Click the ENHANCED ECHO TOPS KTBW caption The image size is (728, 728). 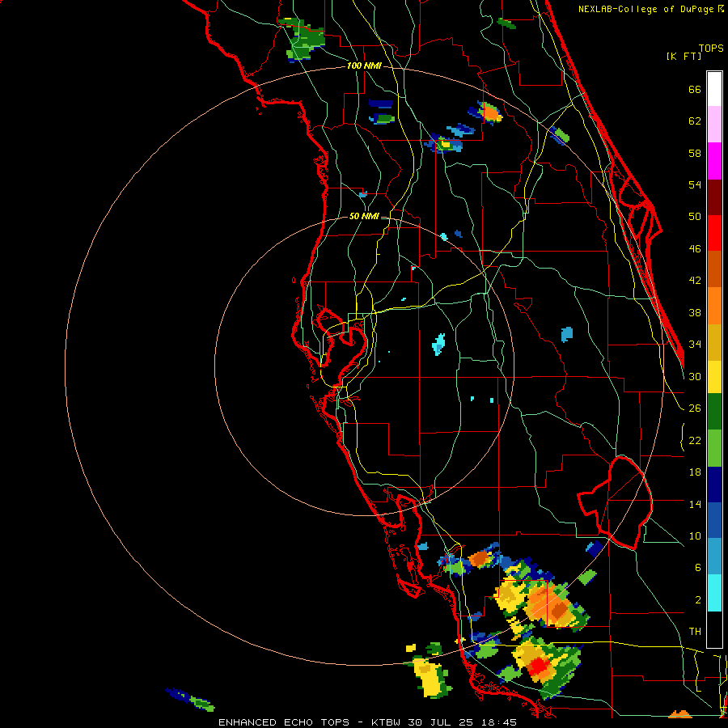tap(367, 722)
